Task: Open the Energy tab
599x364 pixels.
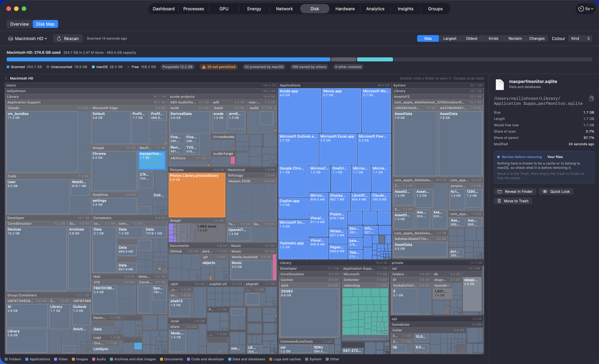Action: coord(254,9)
